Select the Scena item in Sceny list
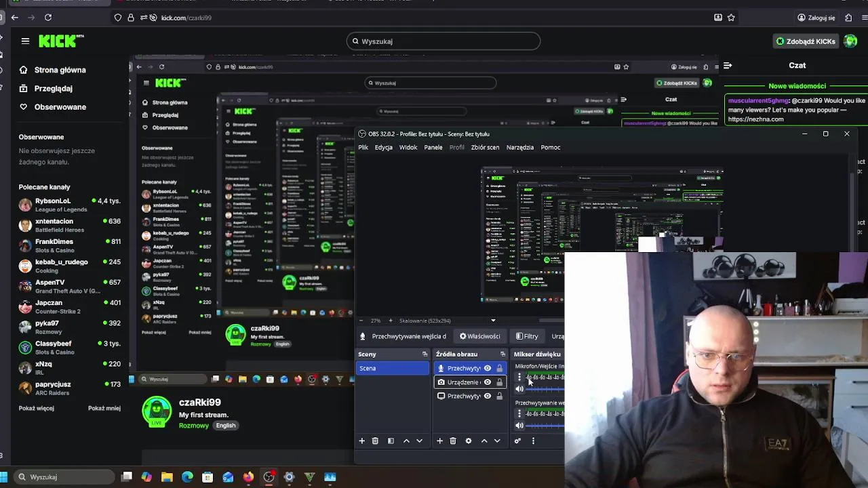 point(393,368)
